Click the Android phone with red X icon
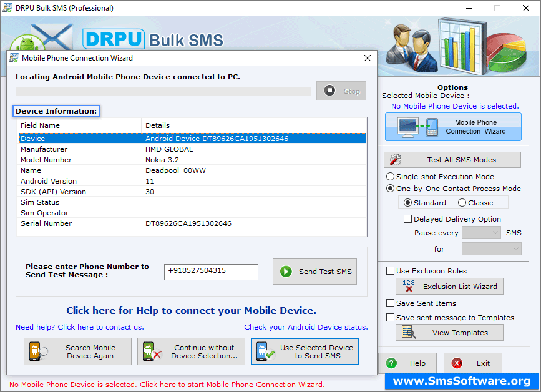 152,351
